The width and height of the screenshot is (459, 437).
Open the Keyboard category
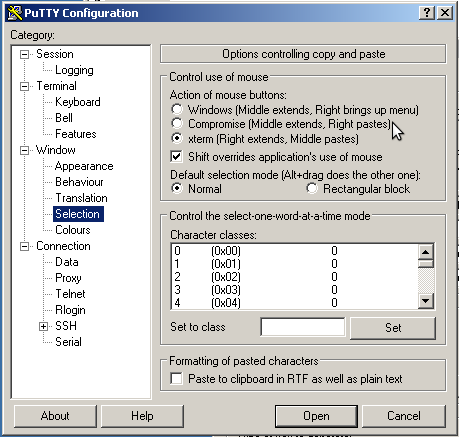[x=78, y=102]
